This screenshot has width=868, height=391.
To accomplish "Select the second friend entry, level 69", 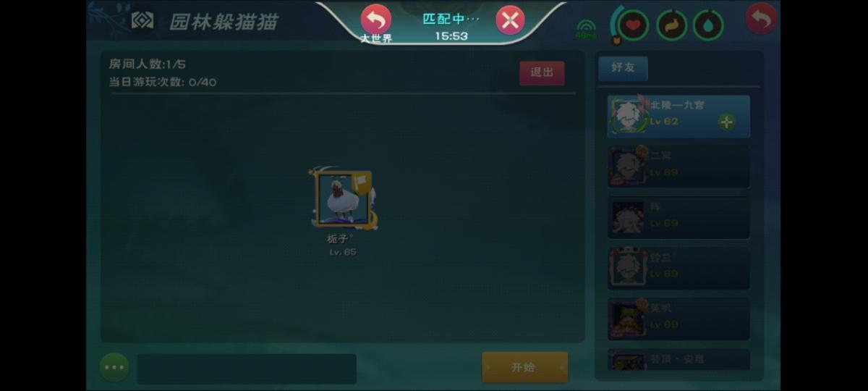I will coord(678,167).
